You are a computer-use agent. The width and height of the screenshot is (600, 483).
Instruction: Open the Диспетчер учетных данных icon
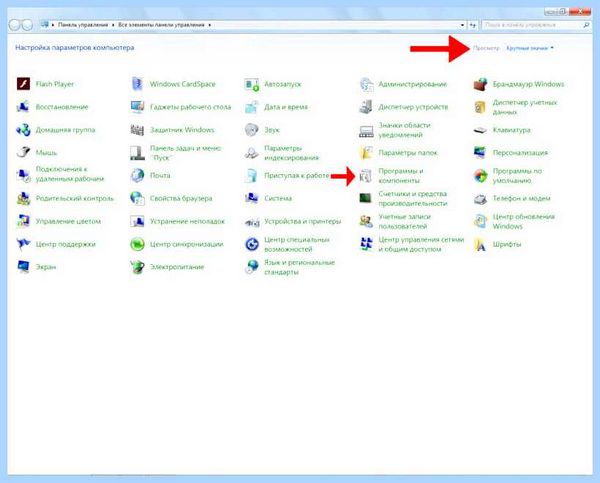[480, 107]
